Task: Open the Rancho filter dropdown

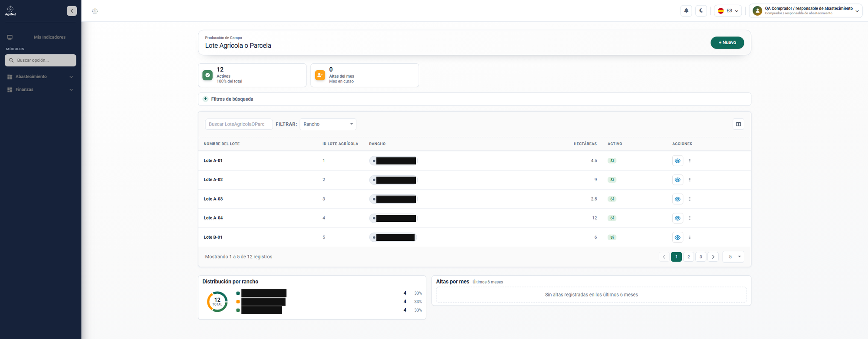Action: coord(328,124)
